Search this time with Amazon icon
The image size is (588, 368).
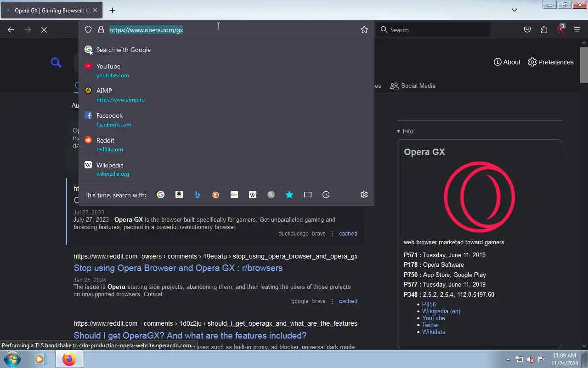pos(179,195)
